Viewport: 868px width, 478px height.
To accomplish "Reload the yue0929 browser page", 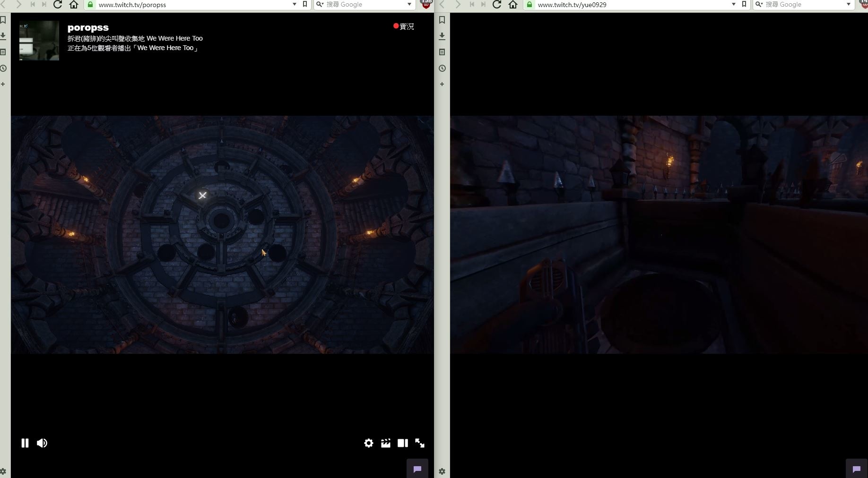I will point(497,5).
